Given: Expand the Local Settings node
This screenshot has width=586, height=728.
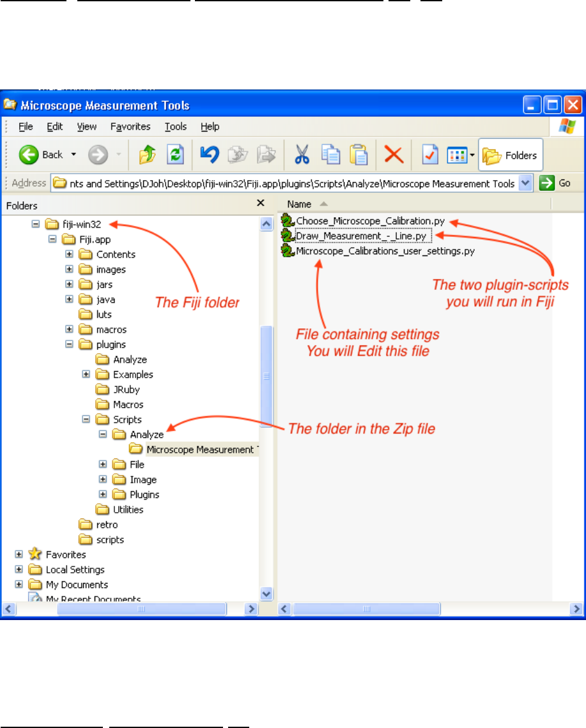Looking at the screenshot, I should pos(19,569).
